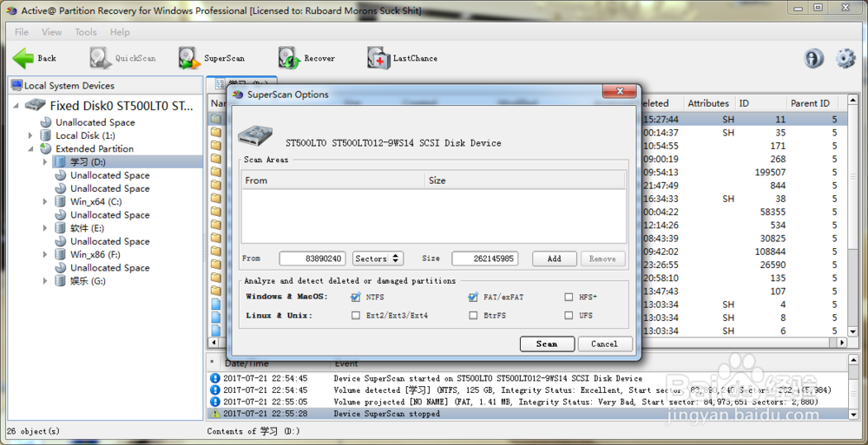Image resolution: width=868 pixels, height=445 pixels.
Task: Sort by the Parent ID column header
Action: 812,103
